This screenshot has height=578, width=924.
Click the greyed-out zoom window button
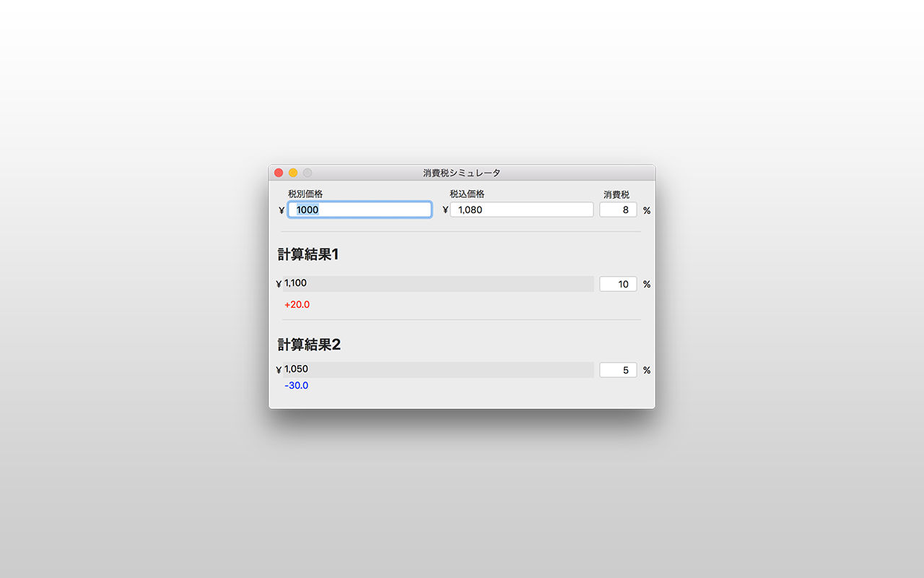click(308, 173)
